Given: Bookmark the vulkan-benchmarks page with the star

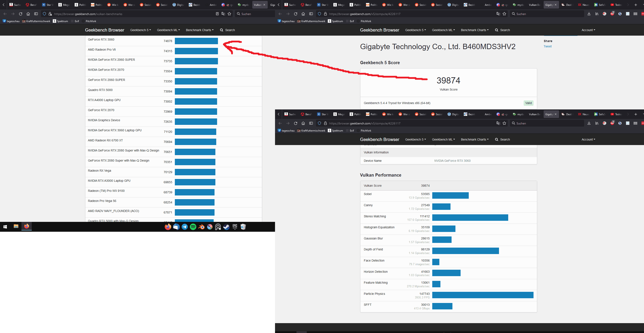Looking at the screenshot, I should [229, 14].
